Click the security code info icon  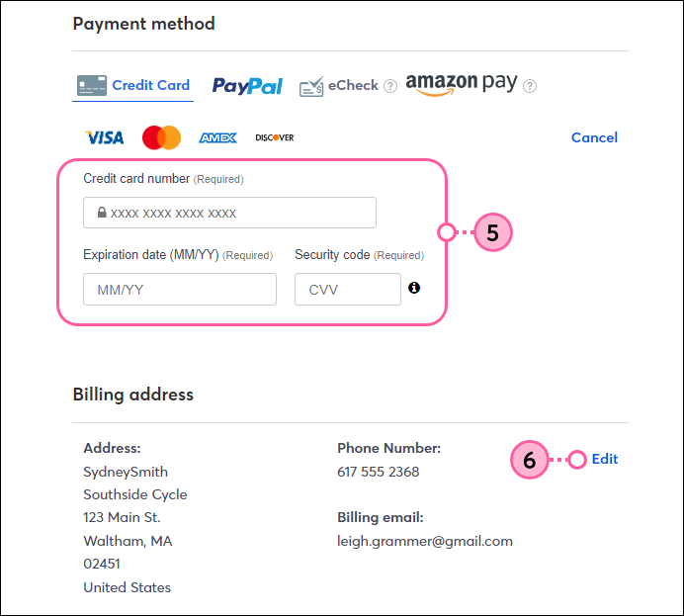414,288
